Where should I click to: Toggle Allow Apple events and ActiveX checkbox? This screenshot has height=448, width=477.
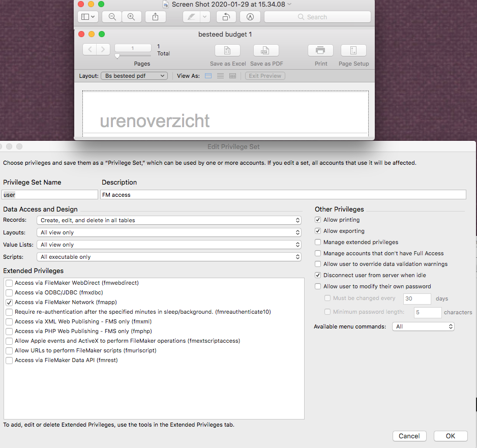(9, 341)
